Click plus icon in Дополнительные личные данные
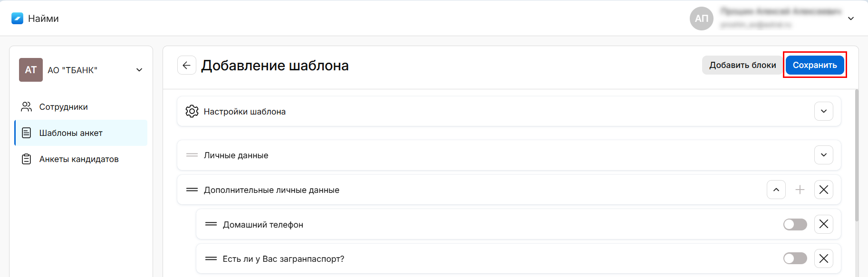This screenshot has width=868, height=277. (x=800, y=190)
